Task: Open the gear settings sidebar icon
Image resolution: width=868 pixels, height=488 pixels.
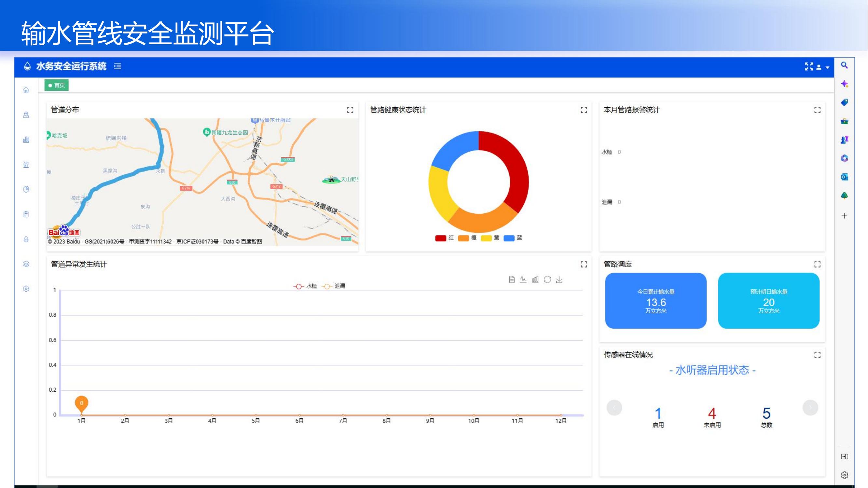Action: click(x=26, y=289)
